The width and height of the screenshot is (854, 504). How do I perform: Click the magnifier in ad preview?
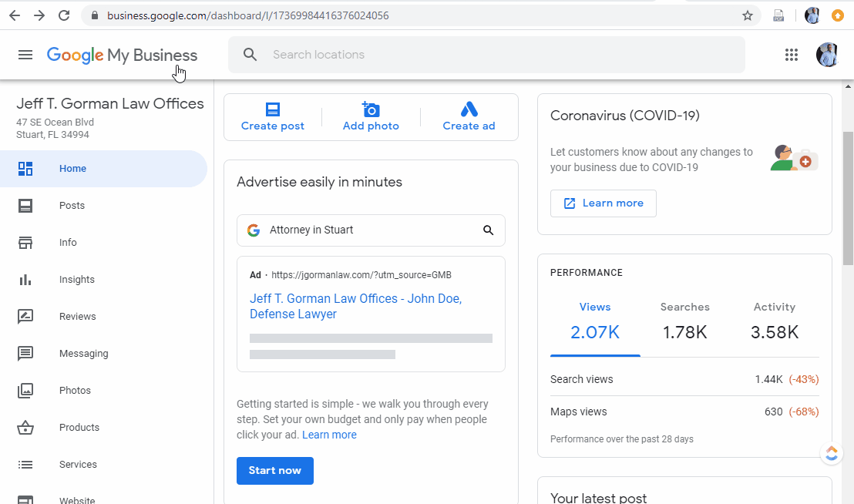point(488,230)
